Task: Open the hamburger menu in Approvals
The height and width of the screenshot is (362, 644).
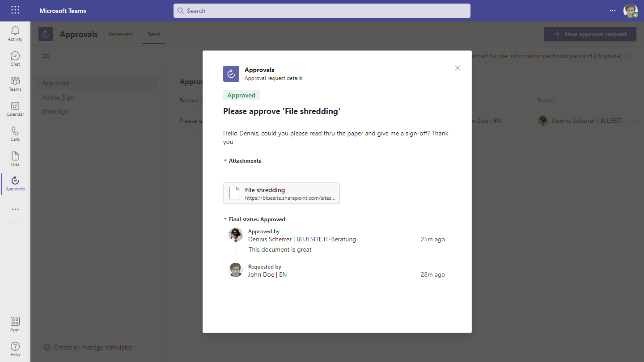Action: coord(46,56)
